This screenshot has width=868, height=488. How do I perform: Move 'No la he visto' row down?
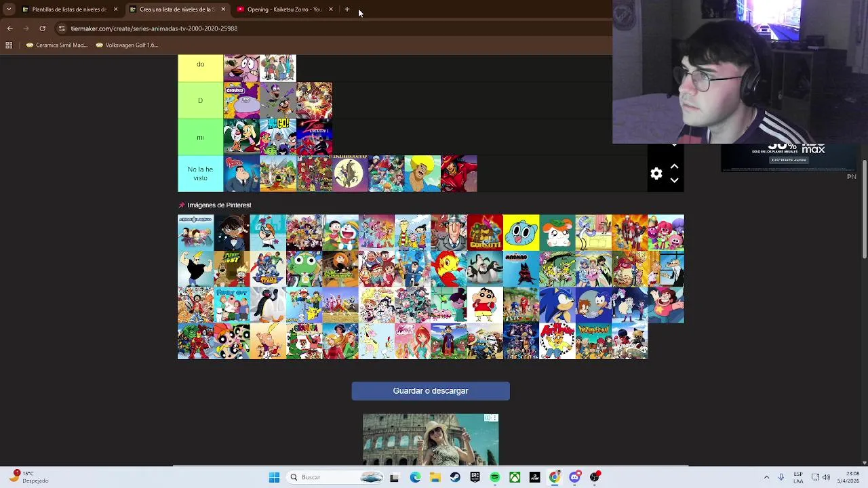(674, 180)
